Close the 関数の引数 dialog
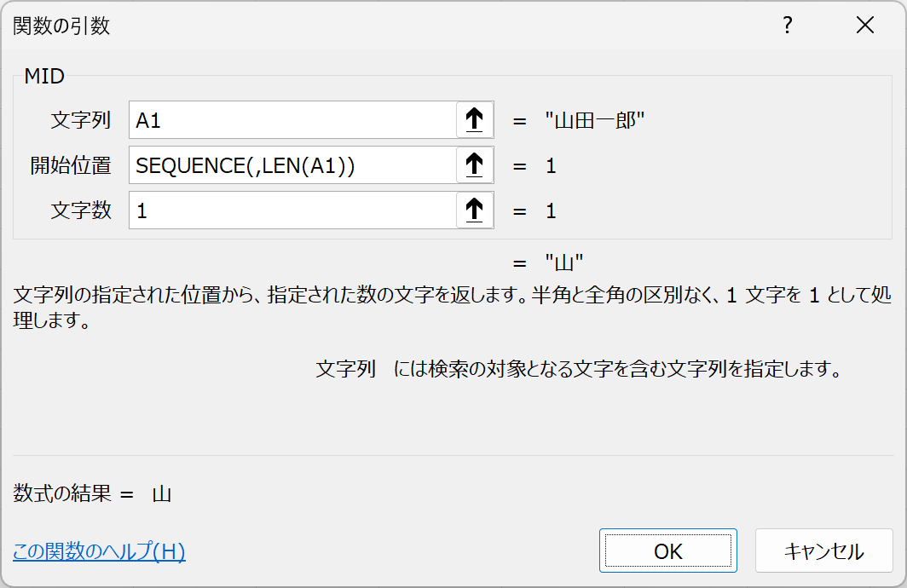 point(864,26)
